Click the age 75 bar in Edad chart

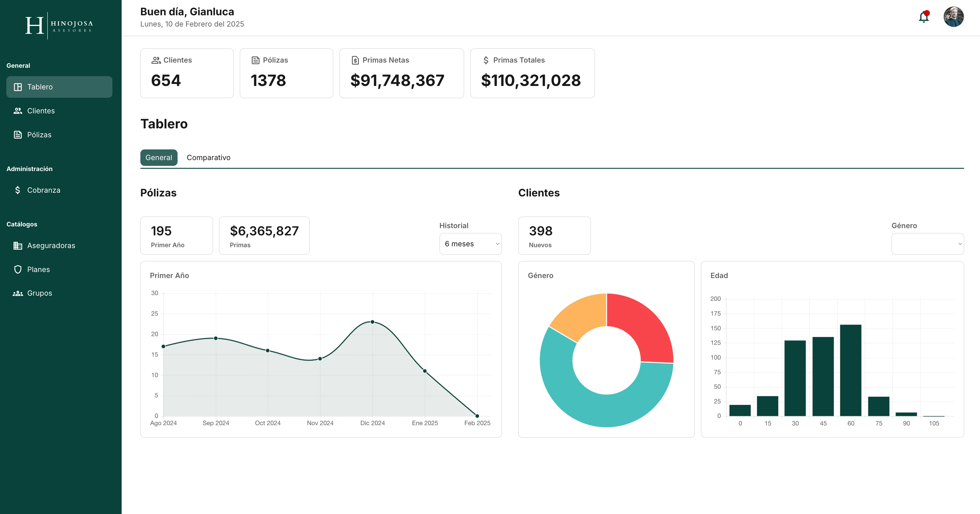879,407
